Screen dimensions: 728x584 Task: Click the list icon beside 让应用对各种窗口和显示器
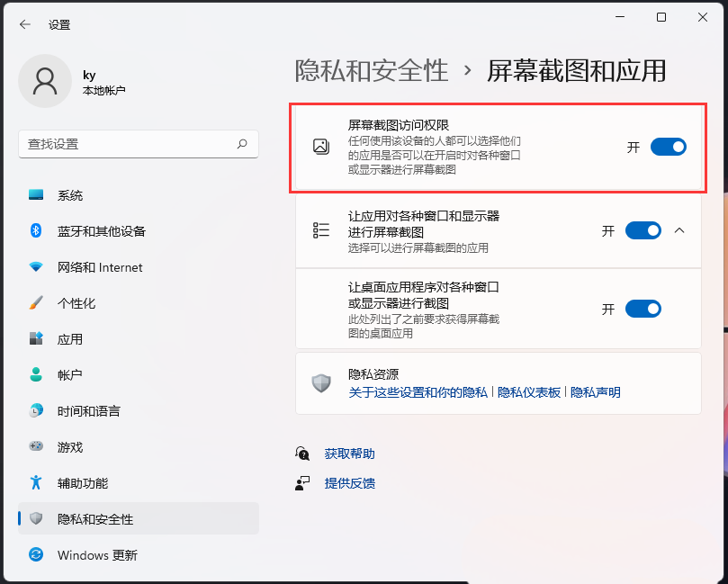pyautogui.click(x=321, y=230)
